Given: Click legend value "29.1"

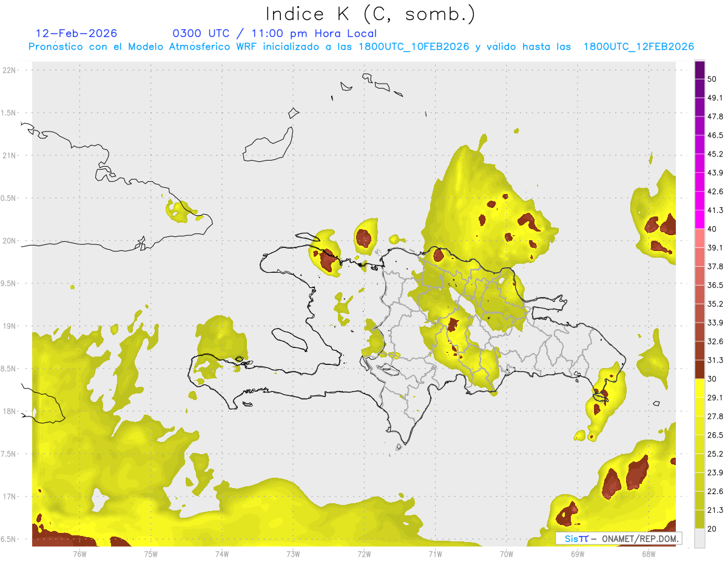Looking at the screenshot, I should point(715,398).
